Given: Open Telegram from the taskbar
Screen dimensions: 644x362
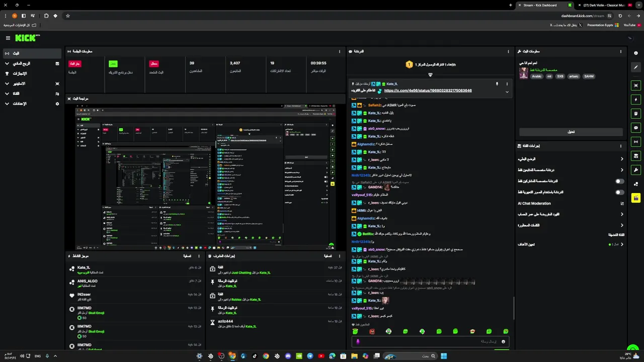Looking at the screenshot, I should point(310,356).
